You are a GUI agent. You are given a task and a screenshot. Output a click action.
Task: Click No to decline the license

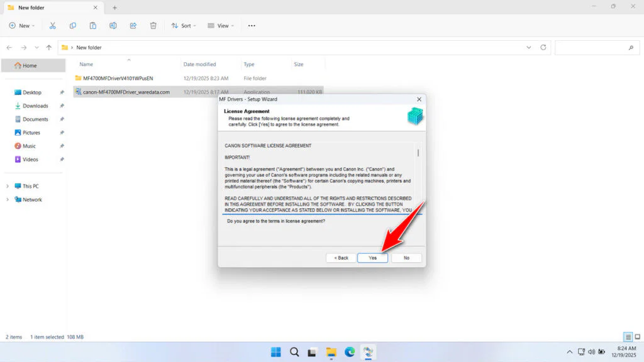pyautogui.click(x=406, y=258)
